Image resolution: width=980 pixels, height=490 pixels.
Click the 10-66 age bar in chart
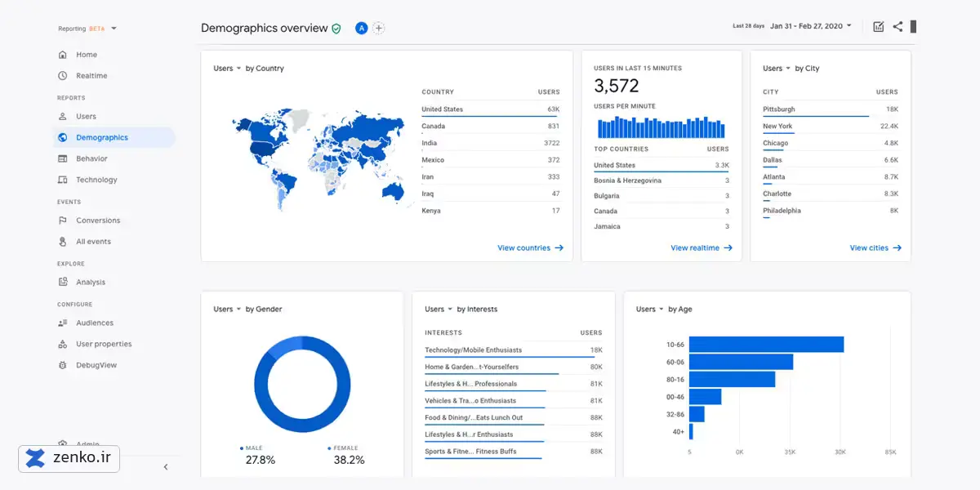[766, 345]
